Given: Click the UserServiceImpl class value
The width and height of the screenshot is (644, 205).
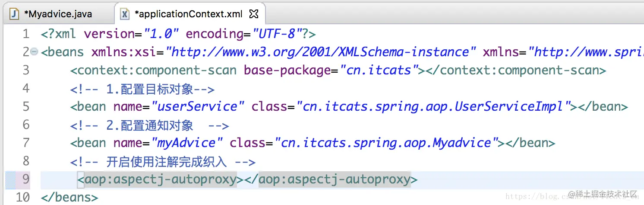Looking at the screenshot, I should [x=433, y=106].
